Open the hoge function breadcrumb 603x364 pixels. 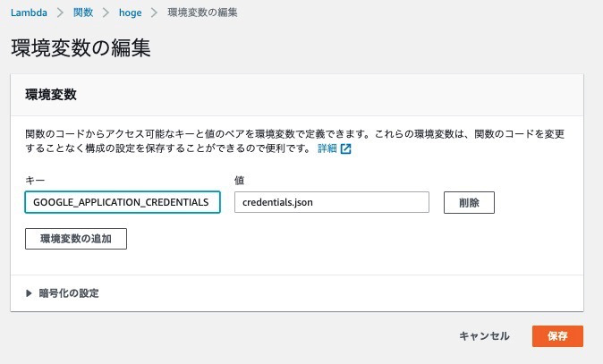(x=130, y=13)
